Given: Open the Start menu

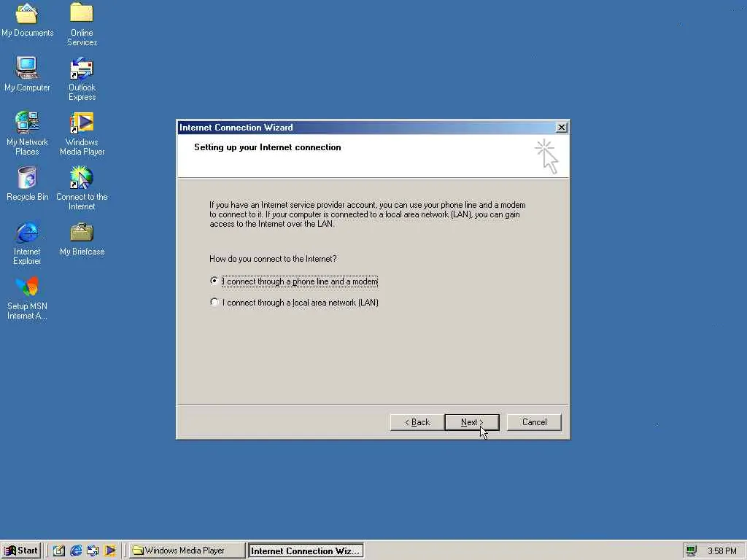Looking at the screenshot, I should coord(21,551).
